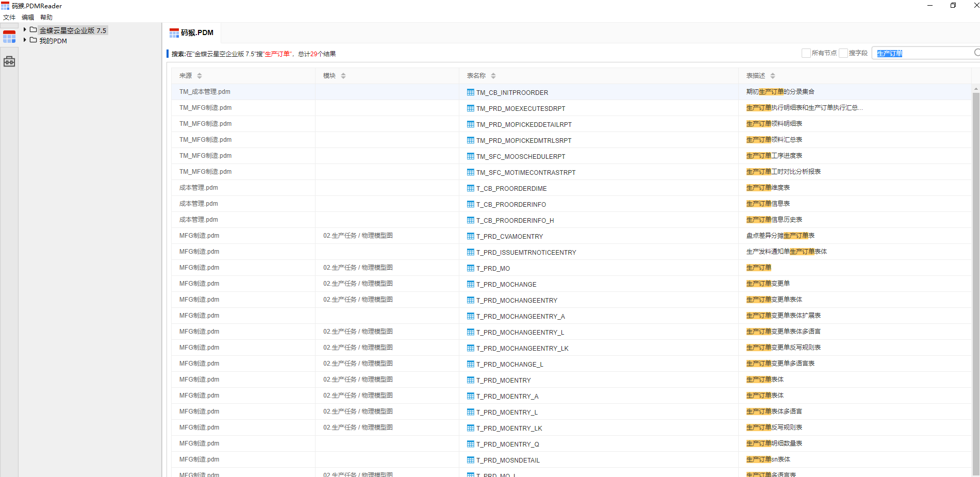Click table icon of T_CB_PROORDERDIME row

pyautogui.click(x=471, y=188)
